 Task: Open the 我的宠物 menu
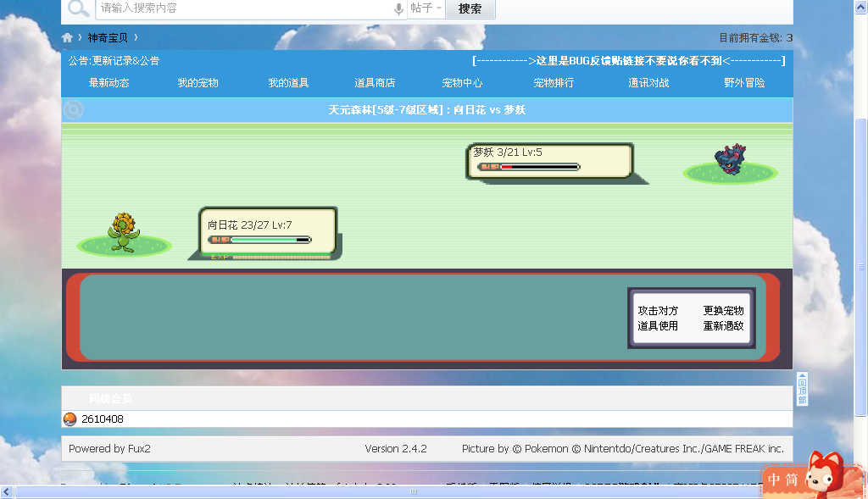pos(198,83)
